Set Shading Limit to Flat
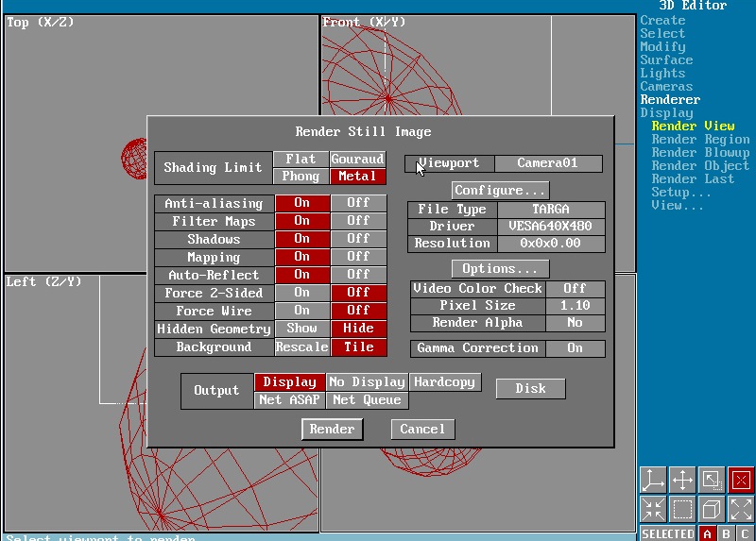The width and height of the screenshot is (756, 541). (x=301, y=159)
